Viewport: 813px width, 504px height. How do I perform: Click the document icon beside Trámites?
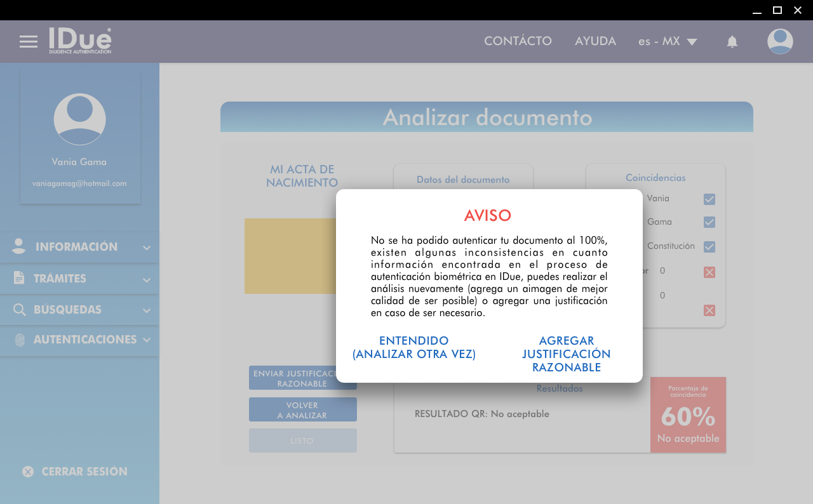[x=19, y=278]
